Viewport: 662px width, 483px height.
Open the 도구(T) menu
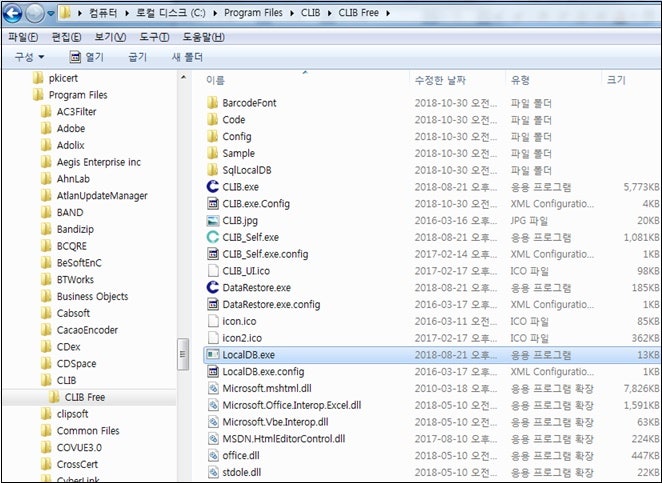pos(154,37)
